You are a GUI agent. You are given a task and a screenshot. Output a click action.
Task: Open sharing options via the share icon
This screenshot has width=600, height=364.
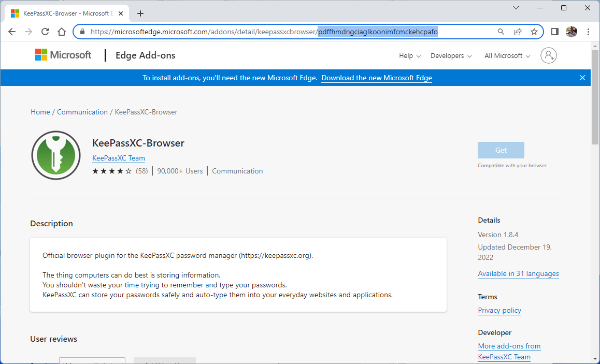point(518,32)
